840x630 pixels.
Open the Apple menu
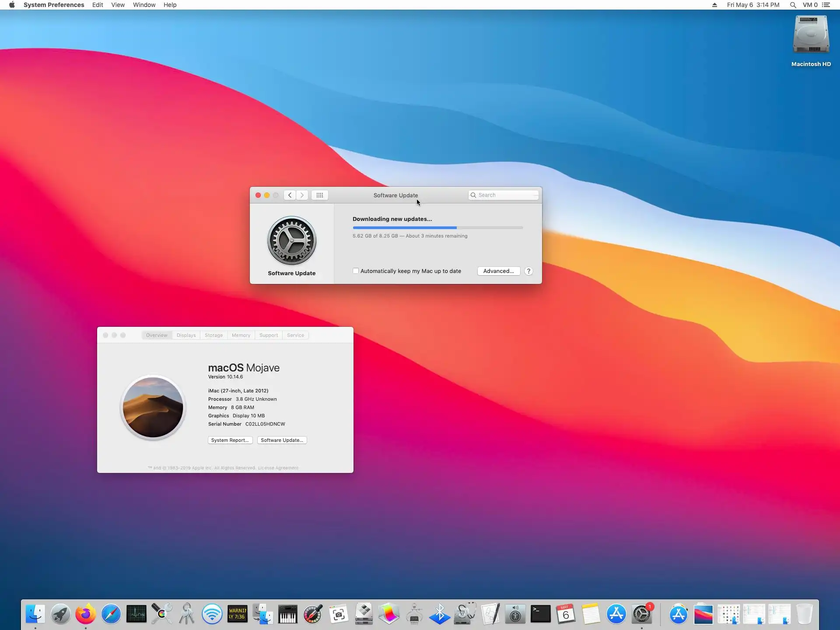pyautogui.click(x=12, y=5)
